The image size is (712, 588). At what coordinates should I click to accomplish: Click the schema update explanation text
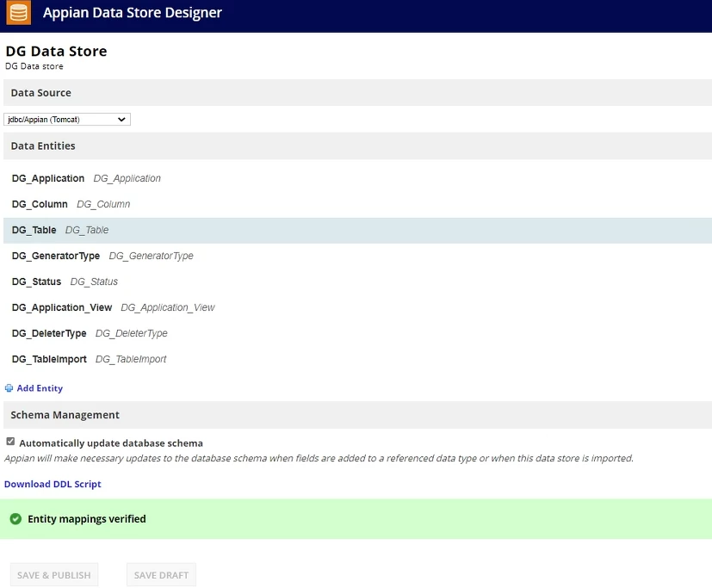319,459
